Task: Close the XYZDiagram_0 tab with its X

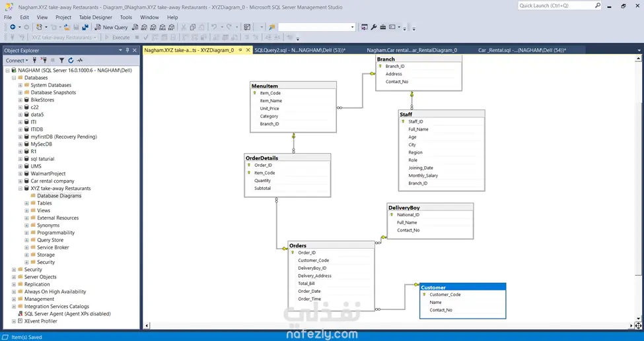Action: coord(248,50)
